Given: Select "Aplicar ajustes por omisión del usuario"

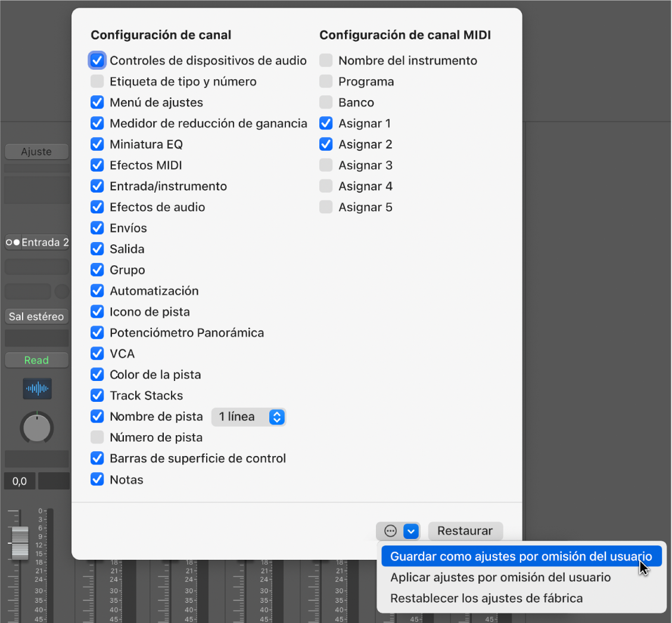Looking at the screenshot, I should (500, 577).
